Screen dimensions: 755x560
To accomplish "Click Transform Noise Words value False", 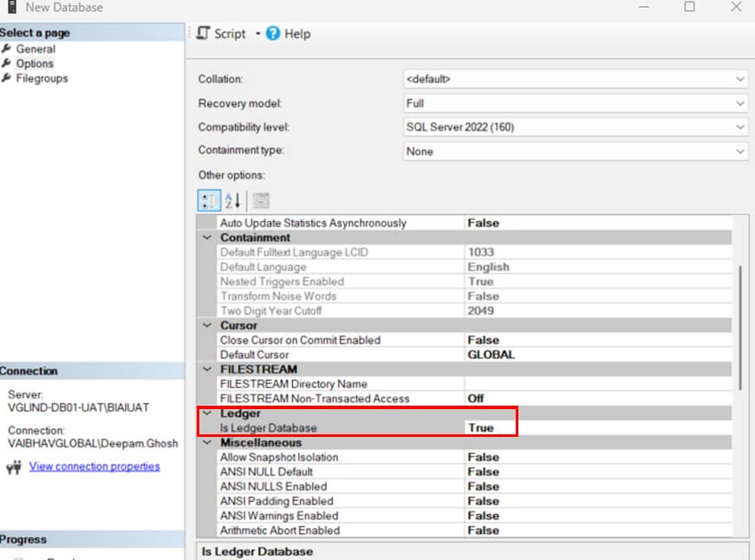I will click(484, 296).
